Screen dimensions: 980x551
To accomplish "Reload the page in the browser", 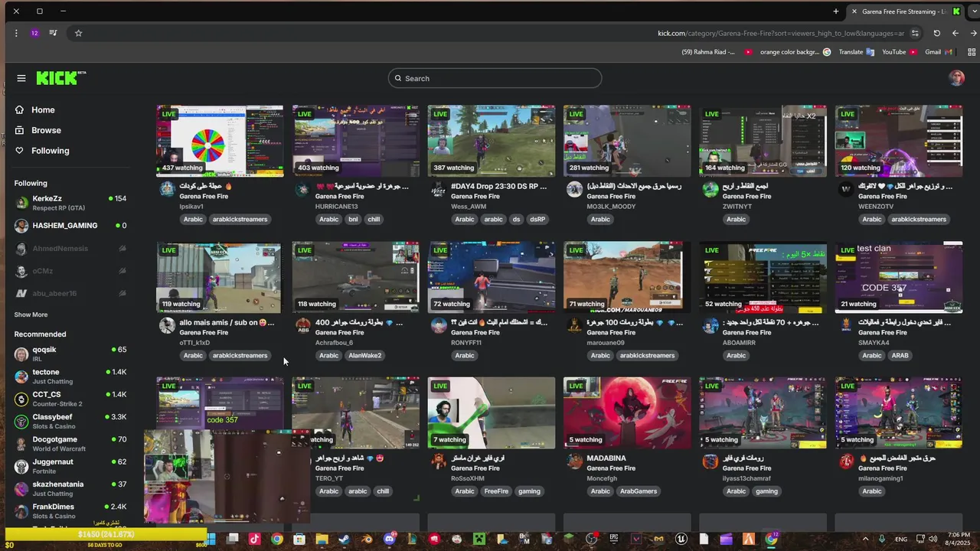I will pyautogui.click(x=937, y=33).
